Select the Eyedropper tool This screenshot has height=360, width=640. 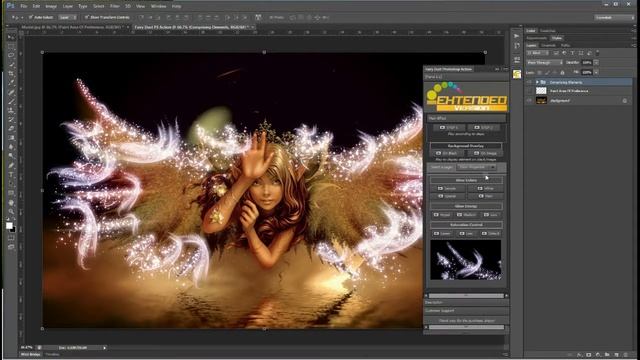[x=11, y=83]
